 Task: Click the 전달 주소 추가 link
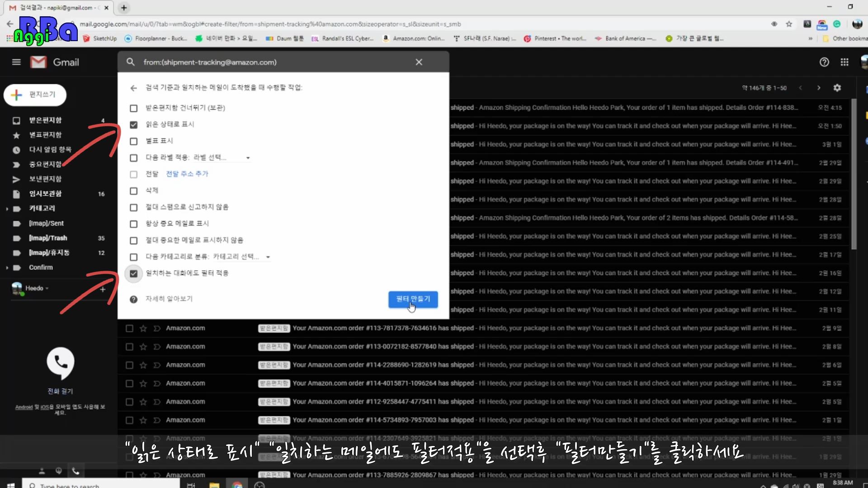point(187,174)
